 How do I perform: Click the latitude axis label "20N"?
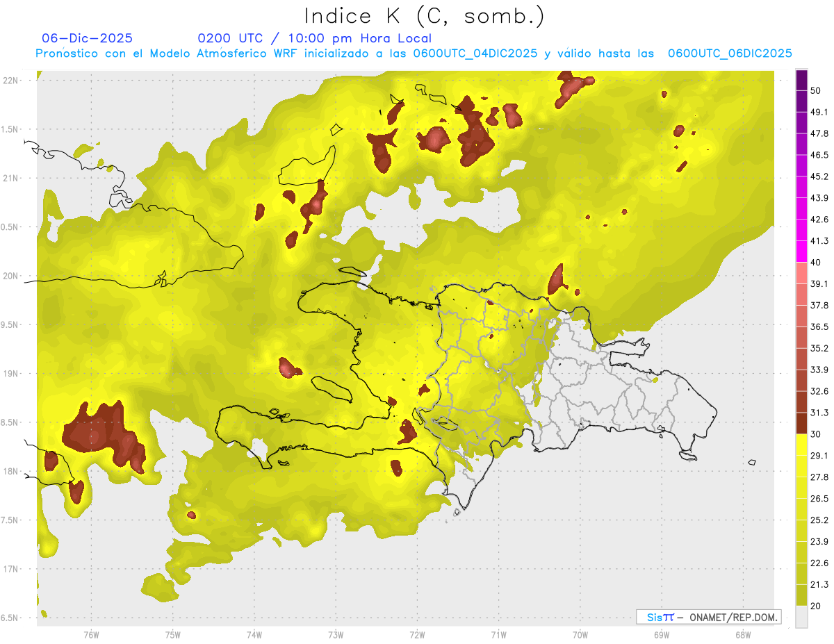pos(11,276)
